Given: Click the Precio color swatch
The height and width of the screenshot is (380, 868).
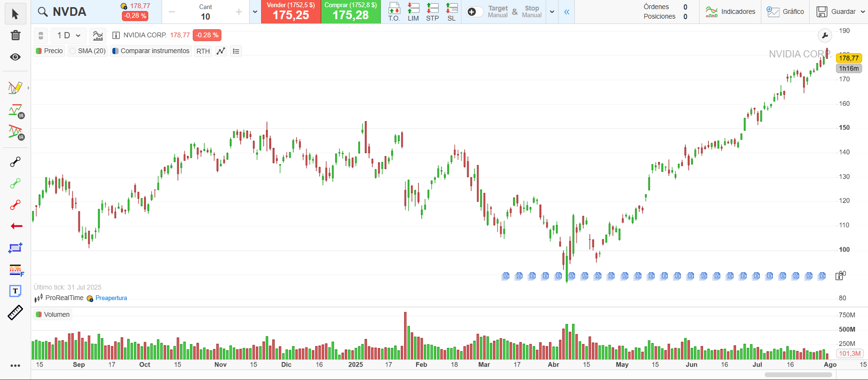Looking at the screenshot, I should pyautogui.click(x=39, y=51).
